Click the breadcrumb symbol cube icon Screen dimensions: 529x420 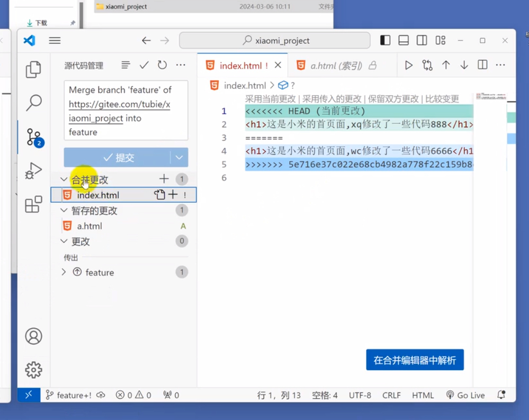pyautogui.click(x=283, y=86)
